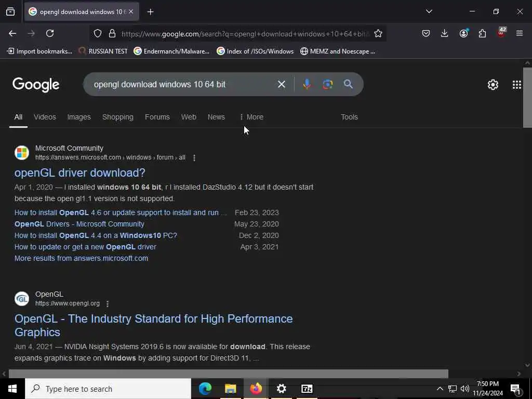Show hidden system tray icons
This screenshot has height=399, width=532.
tap(440, 389)
